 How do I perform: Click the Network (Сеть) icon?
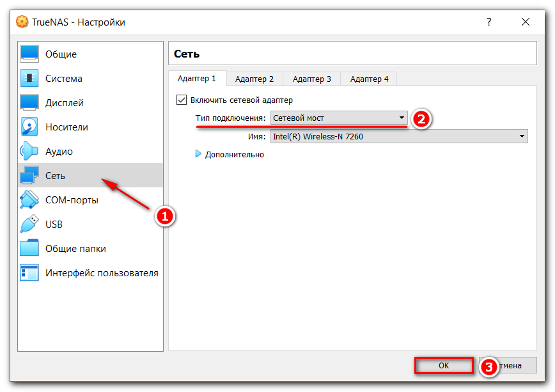[x=30, y=176]
